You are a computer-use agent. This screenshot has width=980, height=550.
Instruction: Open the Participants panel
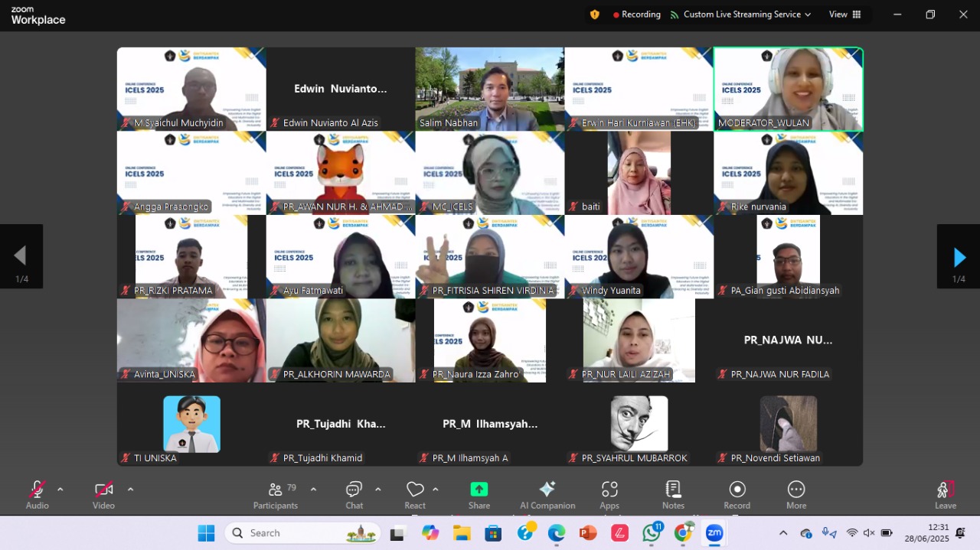coord(275,494)
